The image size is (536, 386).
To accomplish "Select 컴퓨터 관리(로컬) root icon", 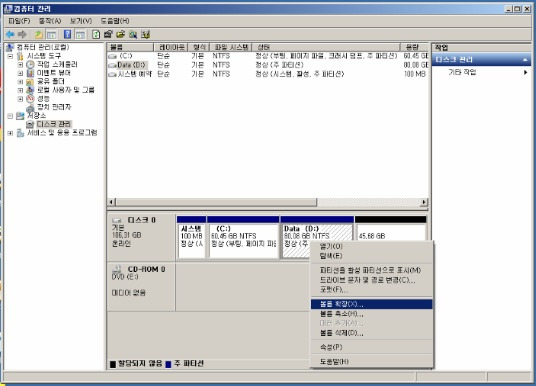I will click(11, 47).
